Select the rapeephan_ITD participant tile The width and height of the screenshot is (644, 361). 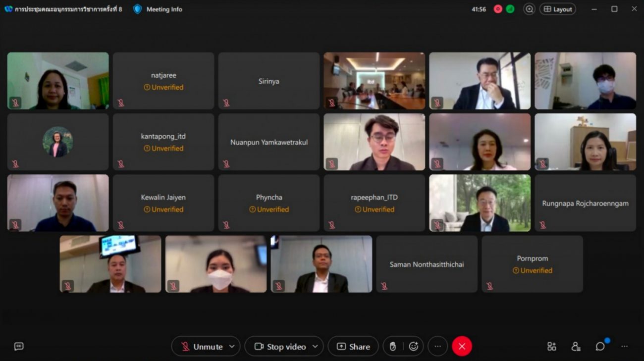(375, 203)
